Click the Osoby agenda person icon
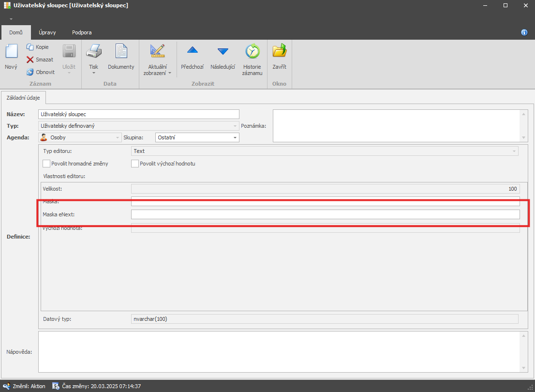 44,137
